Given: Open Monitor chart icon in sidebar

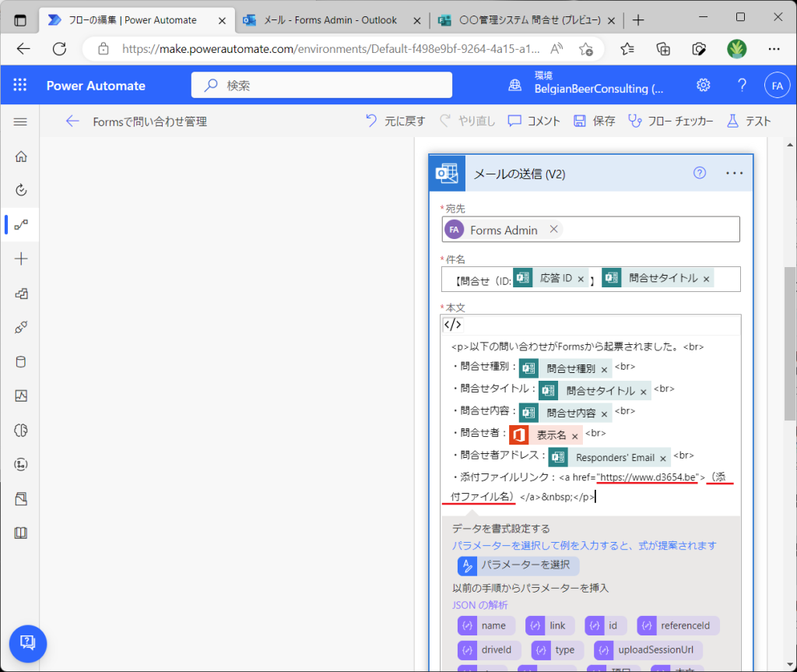Looking at the screenshot, I should [x=21, y=396].
